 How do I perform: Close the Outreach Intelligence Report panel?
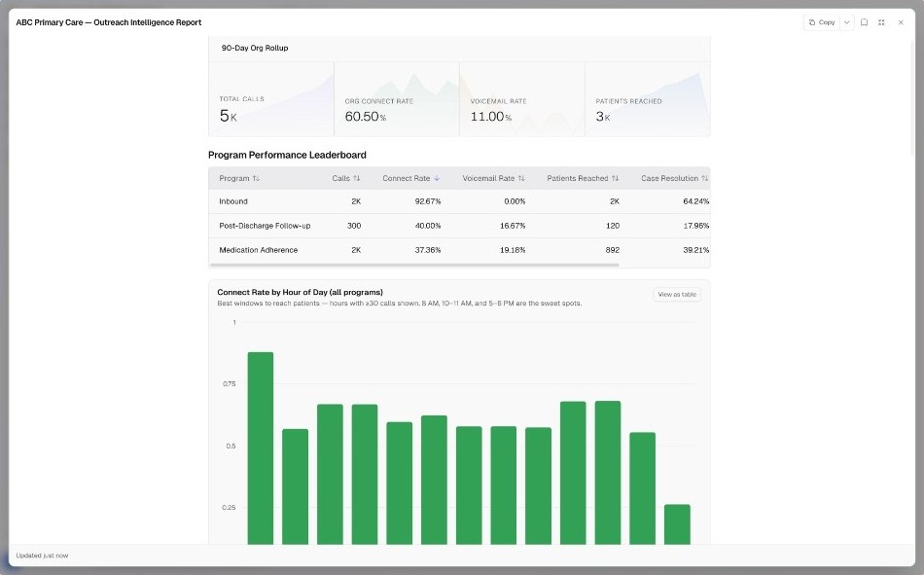point(901,22)
